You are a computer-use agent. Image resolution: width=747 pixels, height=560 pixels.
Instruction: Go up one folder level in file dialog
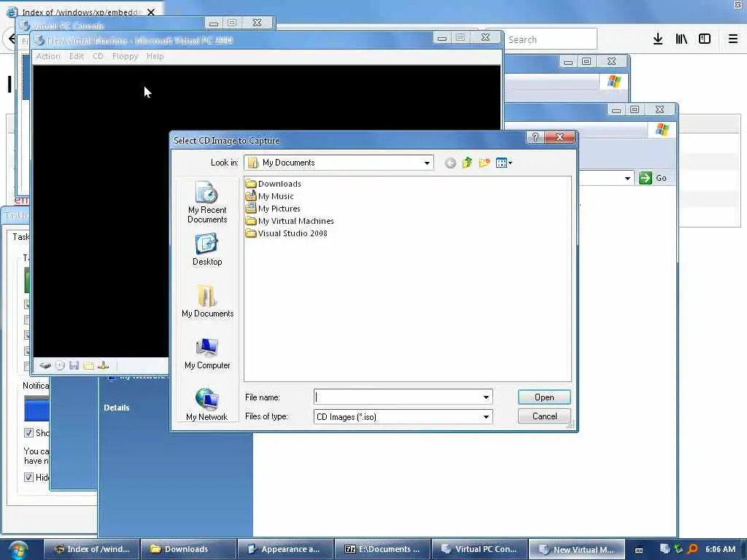coord(467,163)
